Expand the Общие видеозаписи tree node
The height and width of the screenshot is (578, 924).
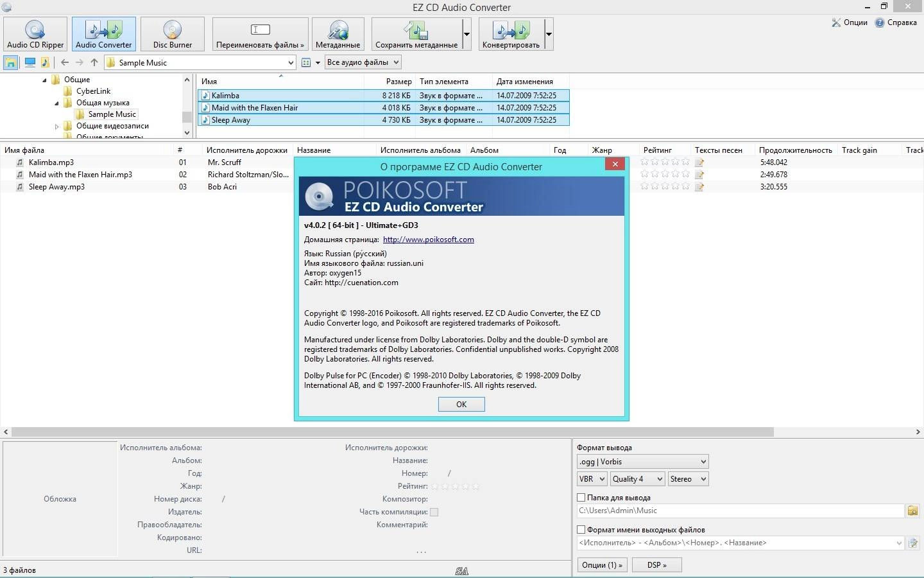[x=56, y=127]
